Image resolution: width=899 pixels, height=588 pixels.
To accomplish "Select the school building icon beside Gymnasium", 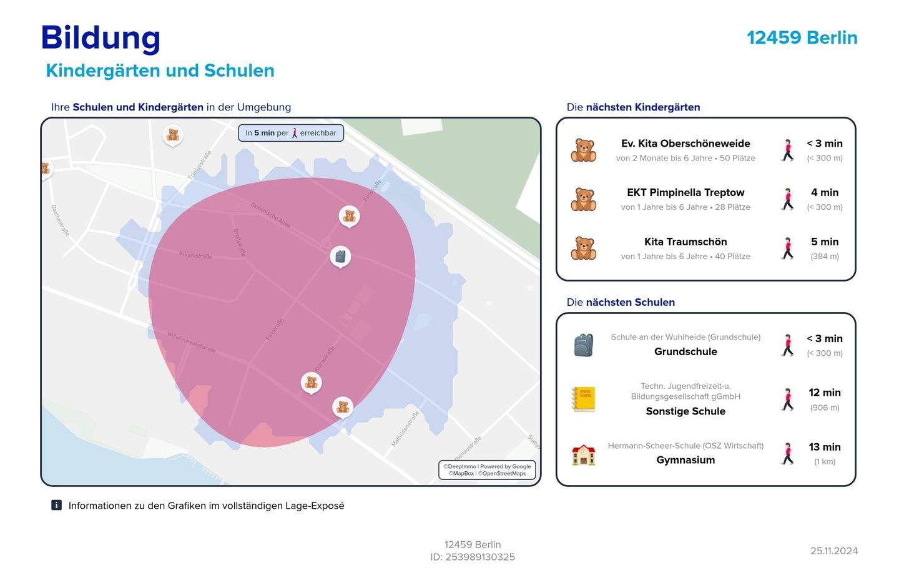I will (583, 454).
